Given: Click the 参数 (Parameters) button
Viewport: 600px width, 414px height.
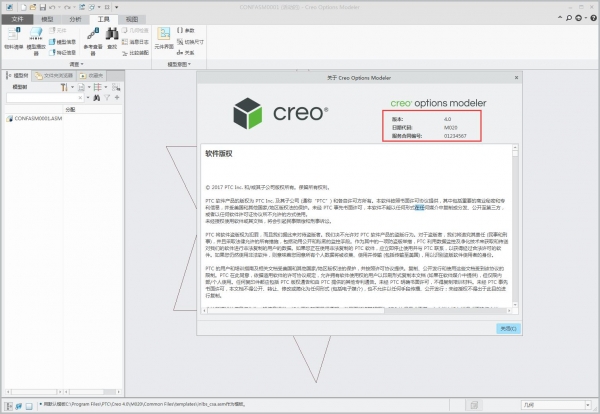Looking at the screenshot, I should pos(186,30).
